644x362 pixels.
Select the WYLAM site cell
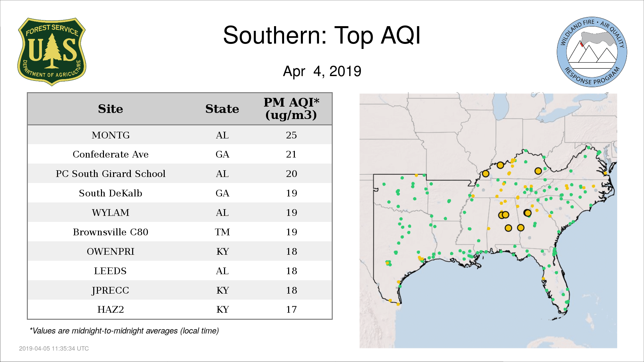pyautogui.click(x=110, y=213)
